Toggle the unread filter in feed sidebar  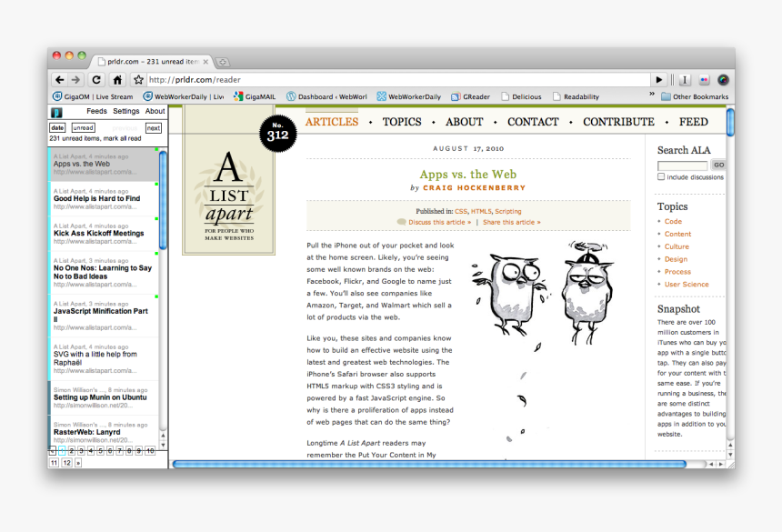pos(83,128)
